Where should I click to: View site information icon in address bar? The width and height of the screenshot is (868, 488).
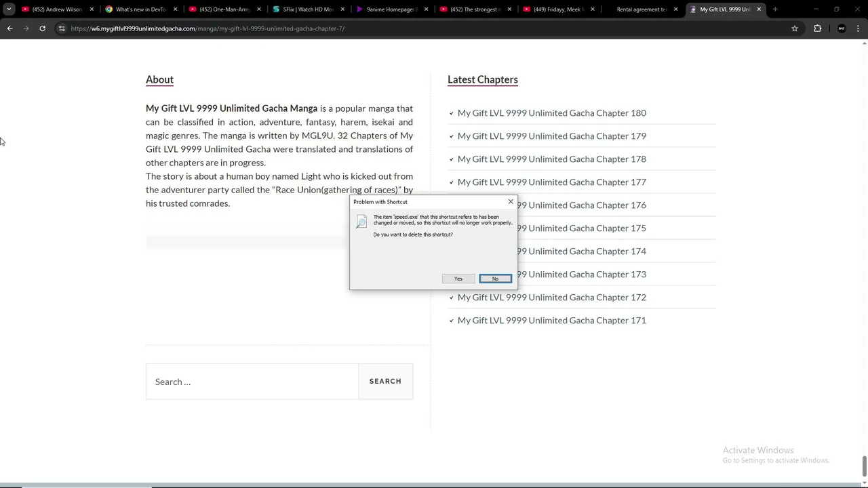tap(62, 28)
